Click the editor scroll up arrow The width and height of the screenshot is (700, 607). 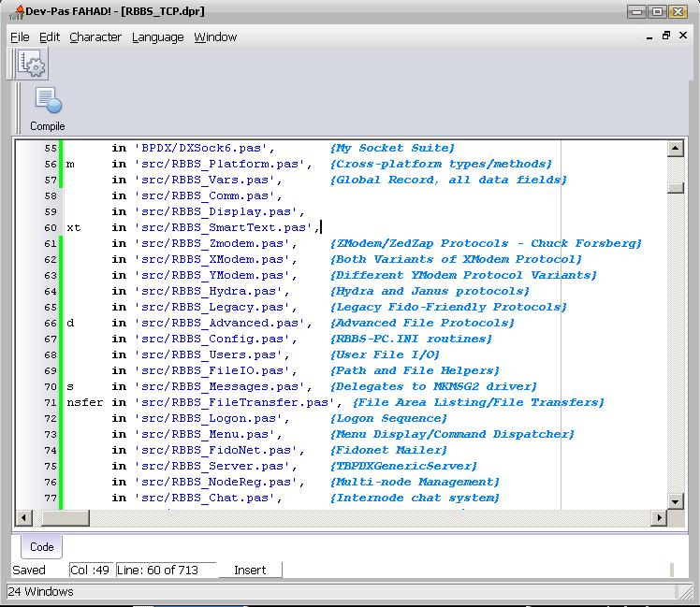[x=675, y=149]
